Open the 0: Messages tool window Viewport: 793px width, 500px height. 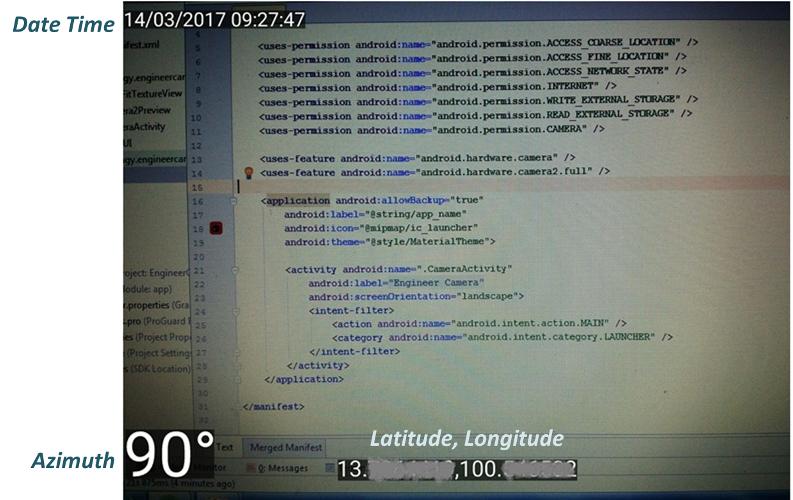click(x=283, y=468)
